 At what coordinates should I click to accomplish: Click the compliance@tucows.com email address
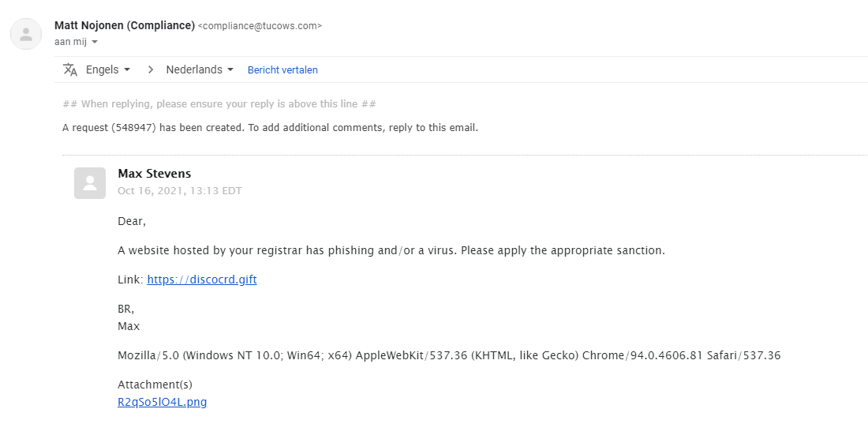pos(260,26)
